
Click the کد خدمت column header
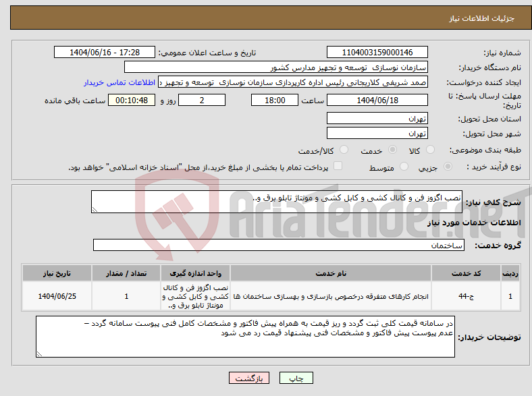point(467,273)
